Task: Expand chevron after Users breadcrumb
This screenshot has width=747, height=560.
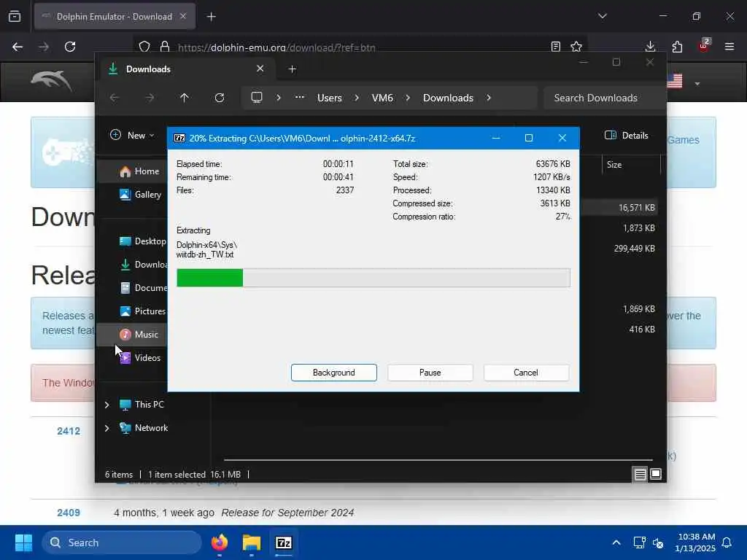Action: coord(356,98)
